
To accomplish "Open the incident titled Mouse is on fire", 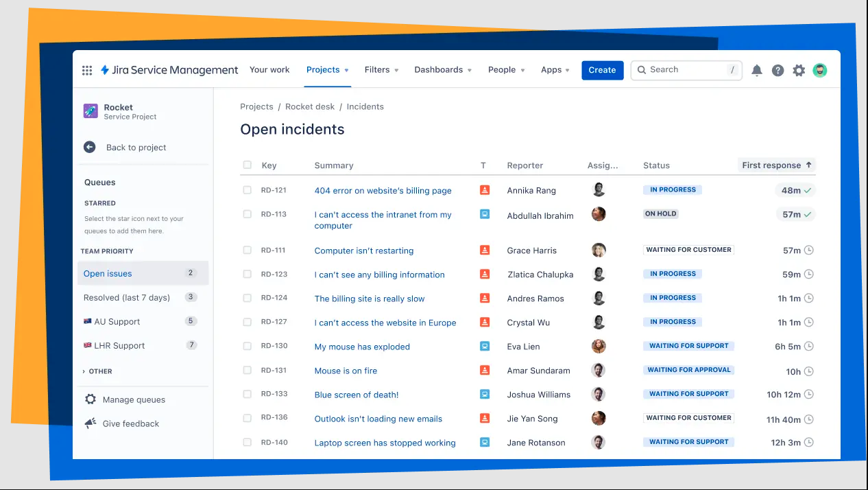I will 346,371.
